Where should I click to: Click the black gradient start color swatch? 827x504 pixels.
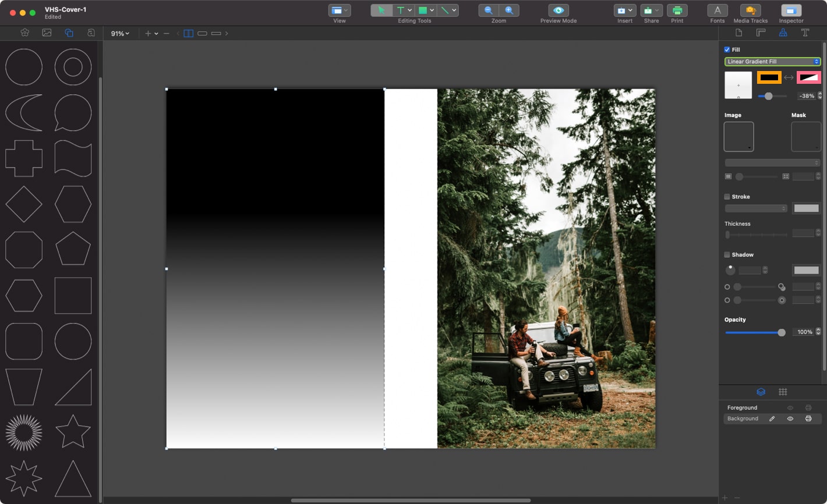pos(769,77)
